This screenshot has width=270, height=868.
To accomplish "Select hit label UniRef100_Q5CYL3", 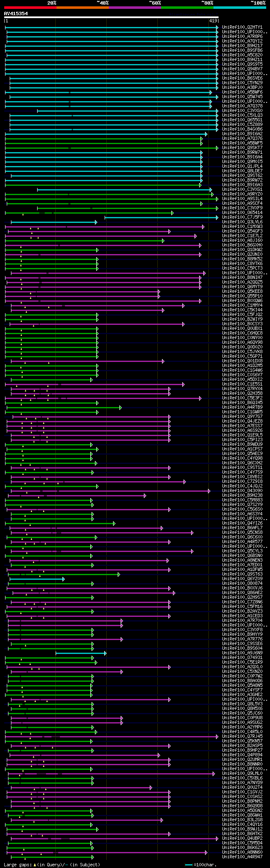I will click(242, 551).
